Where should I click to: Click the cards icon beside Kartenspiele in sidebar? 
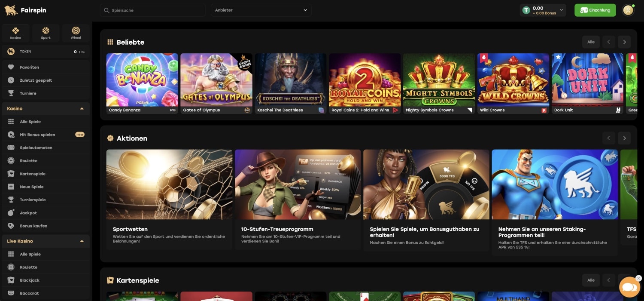(x=11, y=174)
